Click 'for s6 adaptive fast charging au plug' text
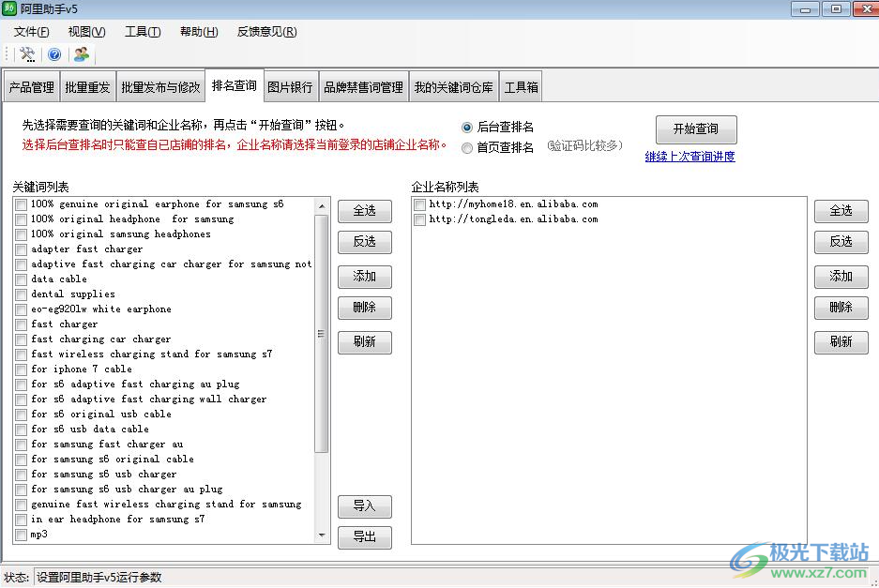Viewport: 879px width, 588px height. coord(135,384)
